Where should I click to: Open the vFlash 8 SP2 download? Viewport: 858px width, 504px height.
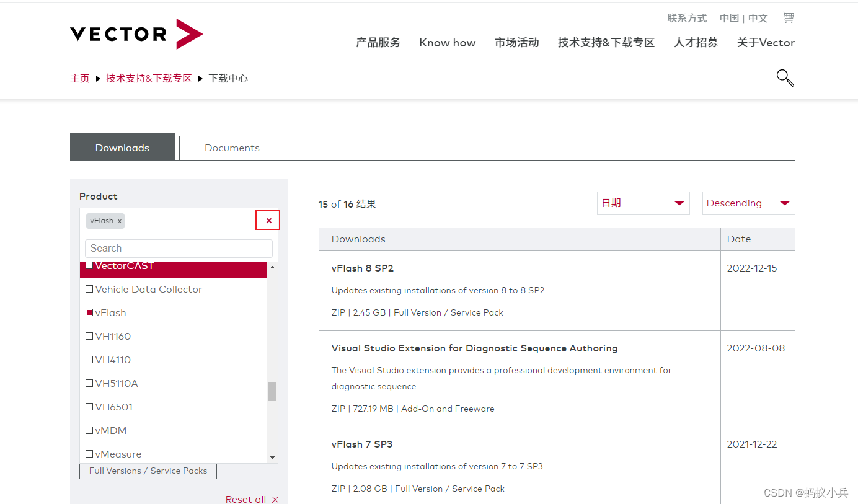click(363, 268)
